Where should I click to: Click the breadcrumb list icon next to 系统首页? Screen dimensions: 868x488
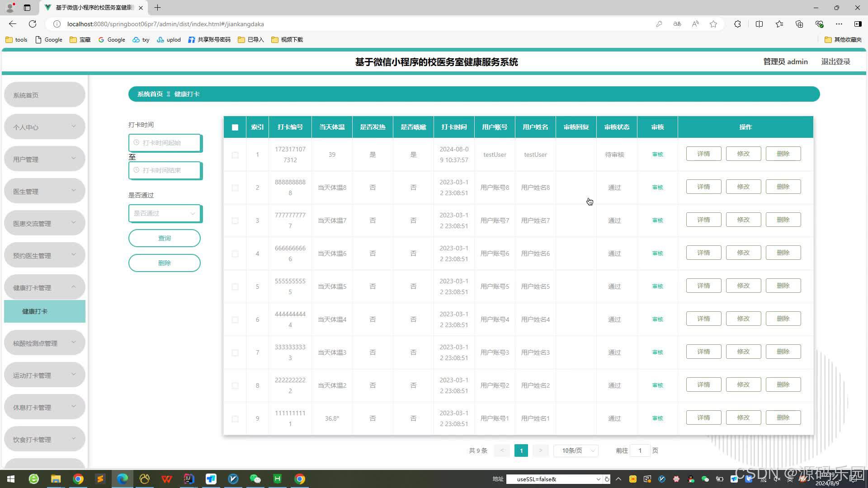168,94
